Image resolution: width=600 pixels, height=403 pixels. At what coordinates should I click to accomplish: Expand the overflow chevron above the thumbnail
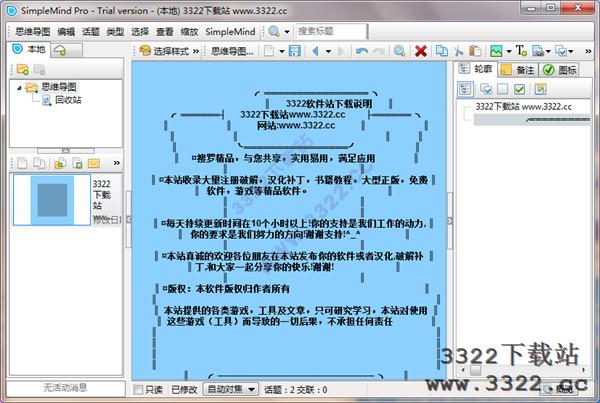point(117,163)
